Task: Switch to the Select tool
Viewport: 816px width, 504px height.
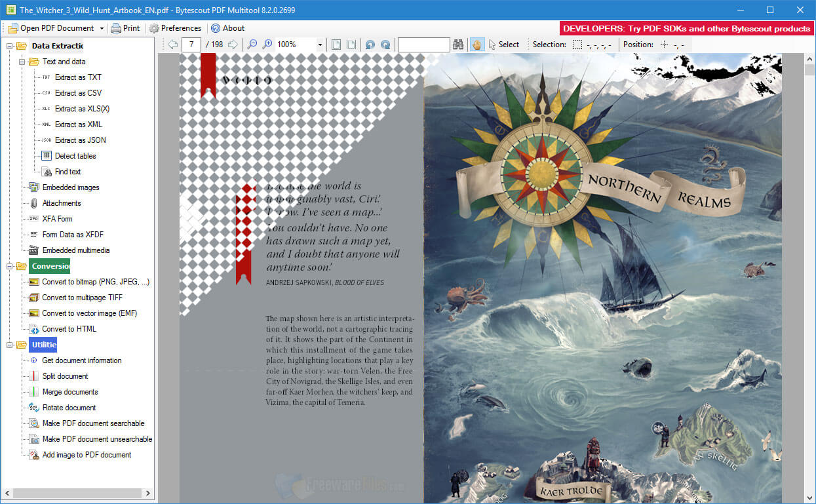Action: (503, 45)
